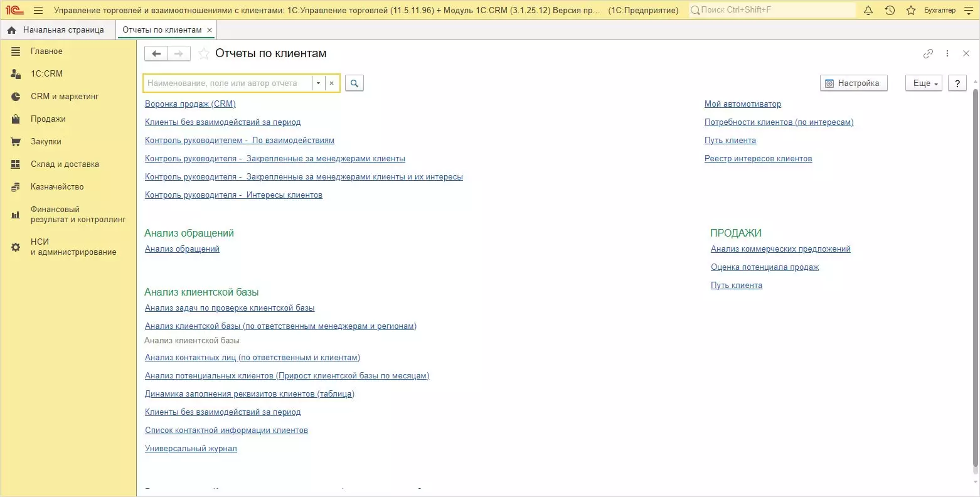Image resolution: width=980 pixels, height=497 pixels.
Task: Open the Продажи shopping bag icon
Action: point(16,119)
